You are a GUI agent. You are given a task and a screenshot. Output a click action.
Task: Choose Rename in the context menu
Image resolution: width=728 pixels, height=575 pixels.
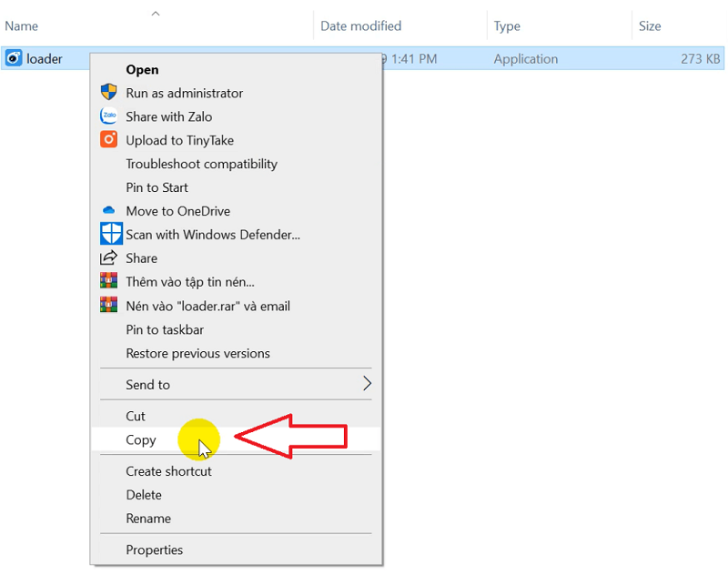click(x=148, y=519)
